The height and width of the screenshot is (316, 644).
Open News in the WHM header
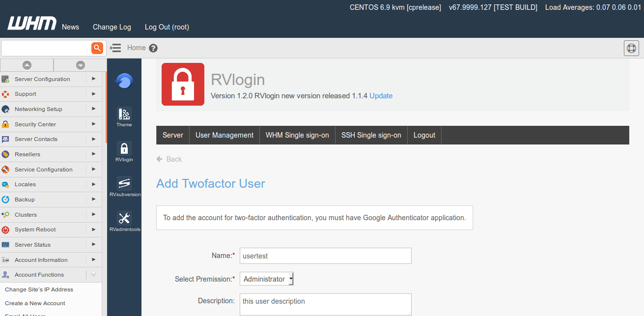pos(70,27)
